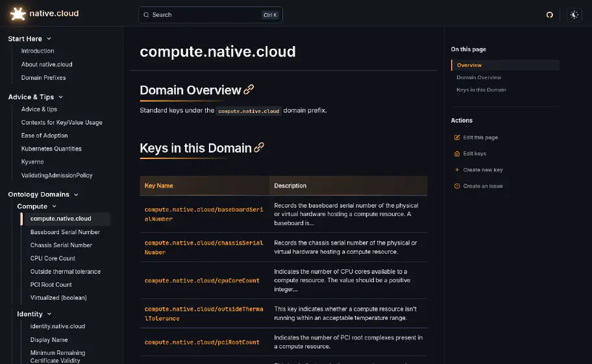Open the GitHub repository icon
This screenshot has width=592, height=364.
click(x=549, y=15)
